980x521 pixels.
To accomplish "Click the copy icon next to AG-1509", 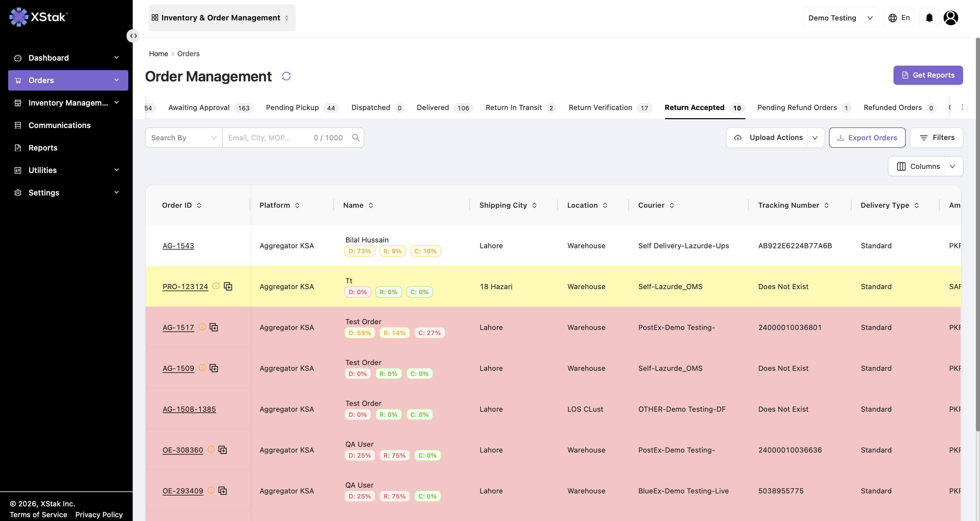I will [214, 368].
